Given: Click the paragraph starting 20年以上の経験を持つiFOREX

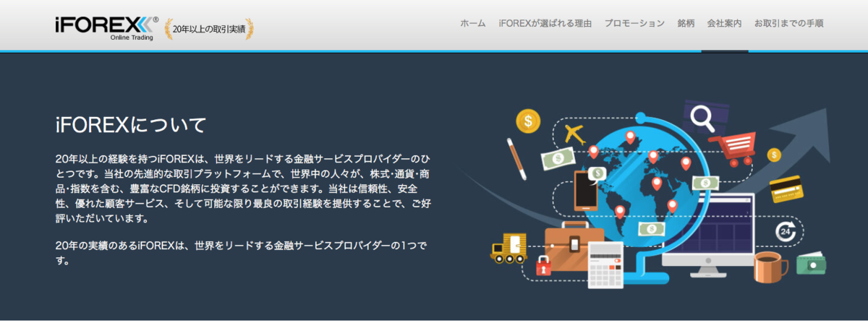Looking at the screenshot, I should [244, 187].
